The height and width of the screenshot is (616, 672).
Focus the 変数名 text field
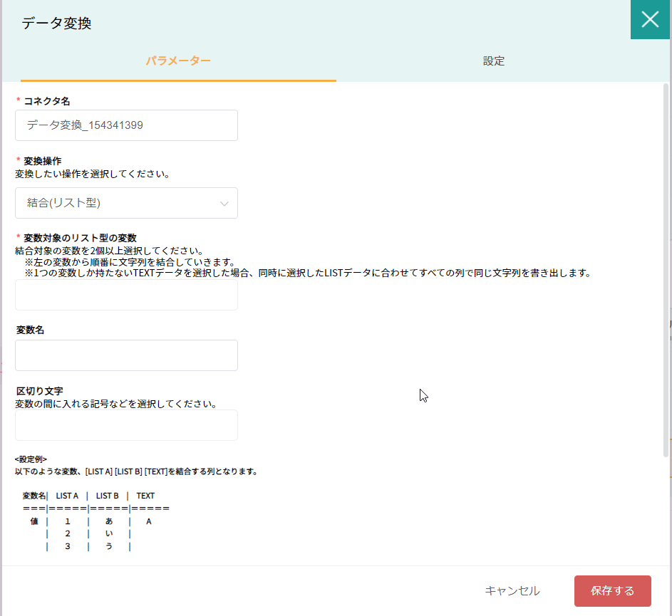(126, 355)
